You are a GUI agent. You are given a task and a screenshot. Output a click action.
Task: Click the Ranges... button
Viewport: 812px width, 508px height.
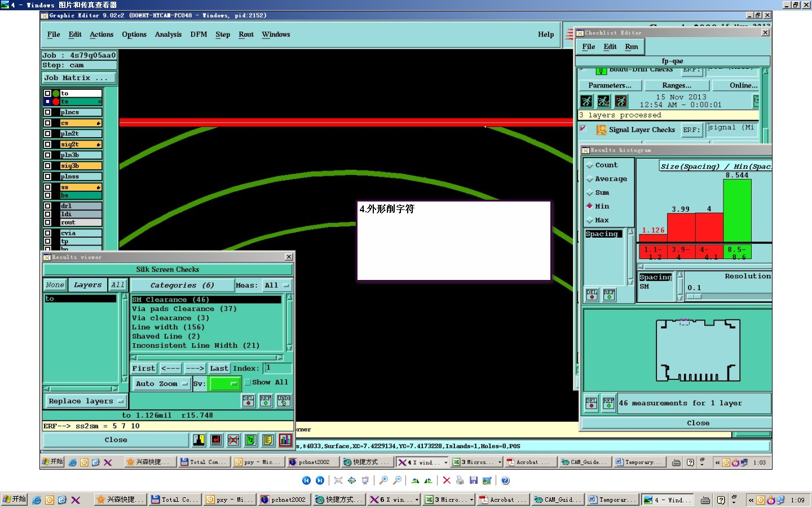[x=677, y=86]
